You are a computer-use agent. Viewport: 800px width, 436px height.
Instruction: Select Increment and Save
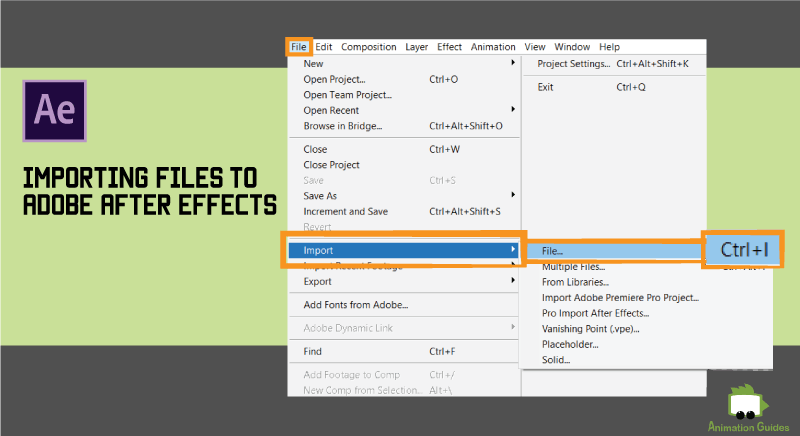[404, 212]
